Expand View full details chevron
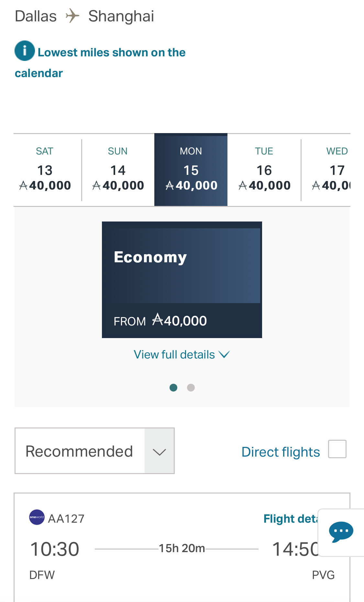Screen dimensions: 364x602 click(224, 355)
